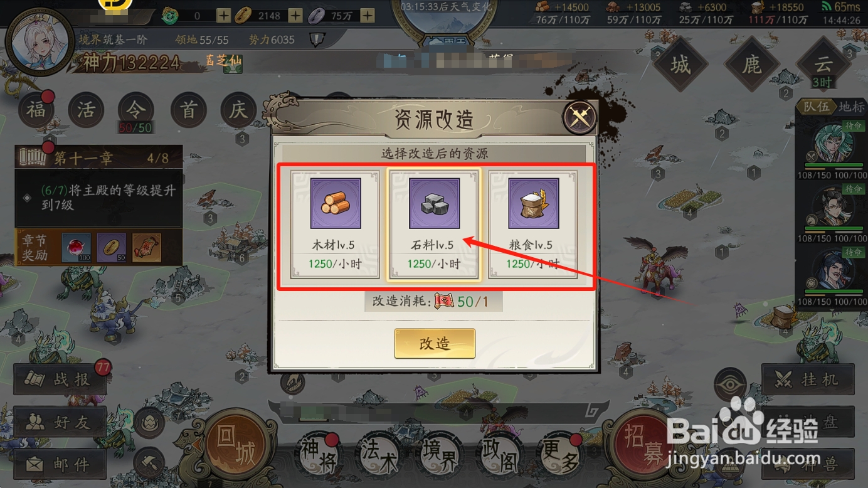This screenshot has height=488, width=868.
Task: Open the 福 welfare round icon
Action: (x=36, y=110)
